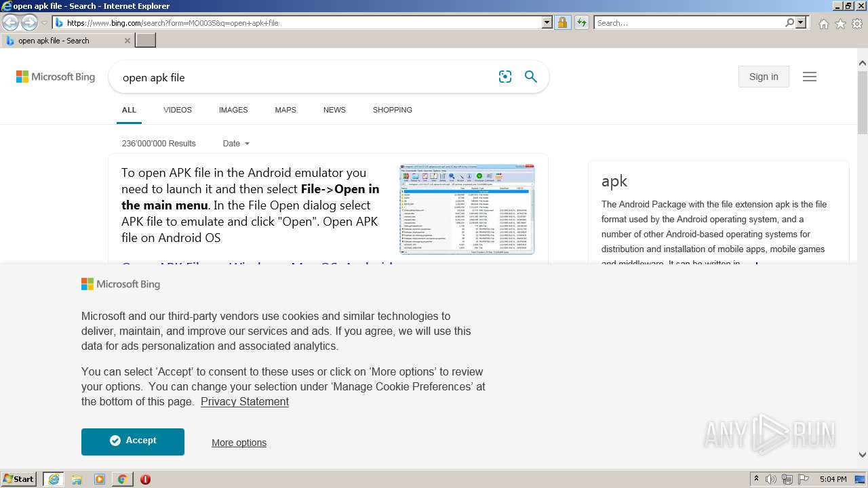Click the page scrollbar up arrow
Image resolution: width=868 pixels, height=488 pixels.
click(863, 64)
